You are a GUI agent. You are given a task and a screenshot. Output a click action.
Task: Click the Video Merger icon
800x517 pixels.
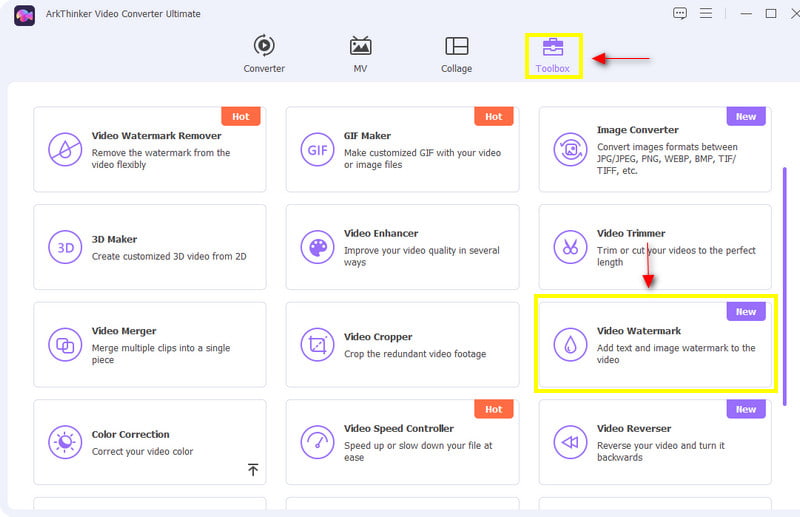65,345
